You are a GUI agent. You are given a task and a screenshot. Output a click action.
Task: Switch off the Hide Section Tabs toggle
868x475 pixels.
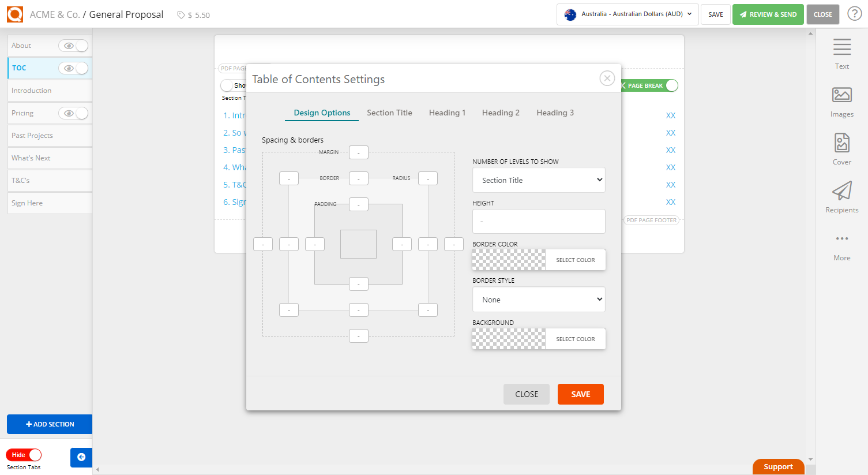(23, 454)
